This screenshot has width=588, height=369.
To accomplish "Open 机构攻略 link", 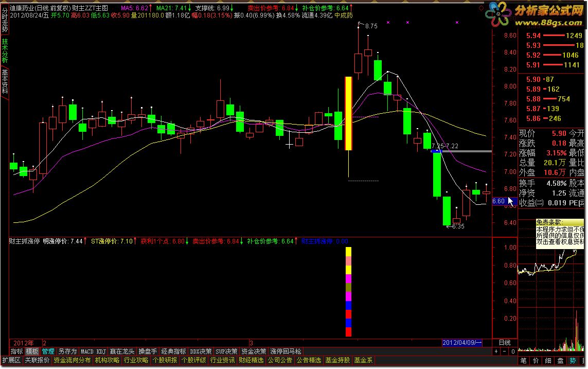I will (107, 360).
